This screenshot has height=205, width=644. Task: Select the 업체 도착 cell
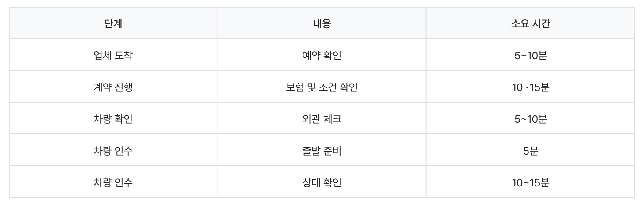pyautogui.click(x=113, y=55)
